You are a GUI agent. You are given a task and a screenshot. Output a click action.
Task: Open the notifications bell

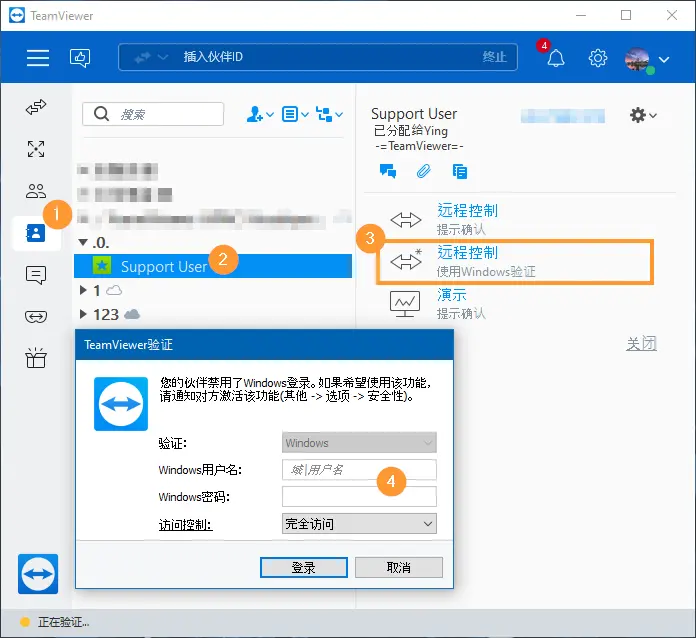(x=555, y=58)
